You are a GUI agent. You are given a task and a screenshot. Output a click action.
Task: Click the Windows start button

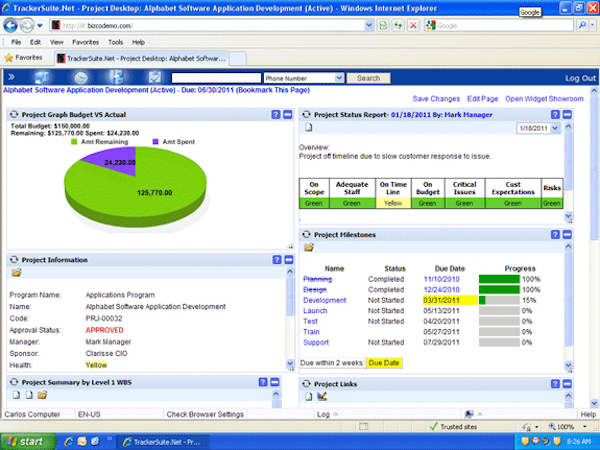(27, 442)
